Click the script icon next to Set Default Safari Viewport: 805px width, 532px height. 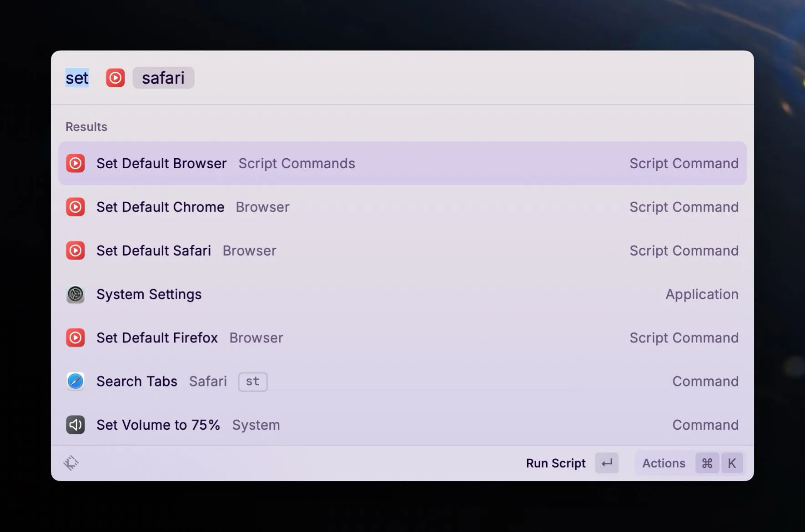(x=75, y=251)
